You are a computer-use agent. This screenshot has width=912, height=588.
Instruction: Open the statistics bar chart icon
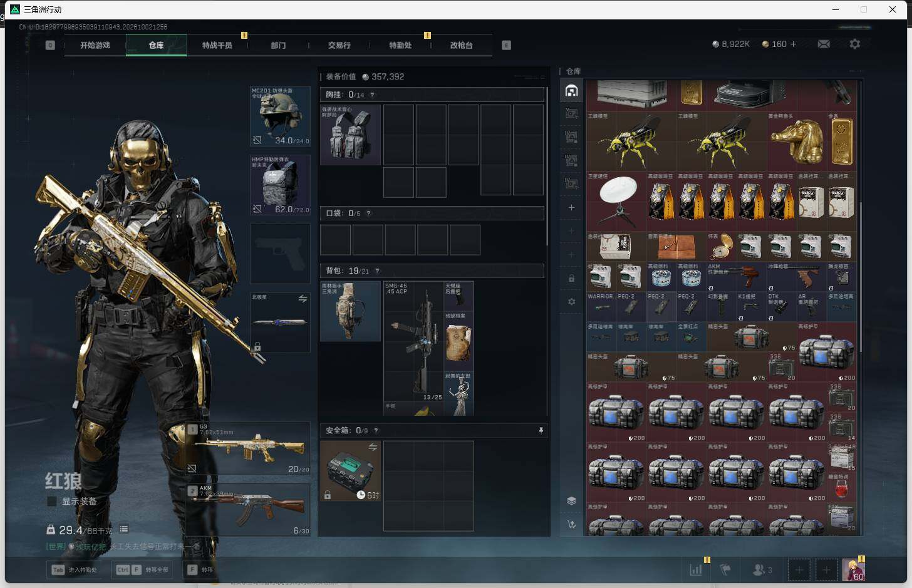coord(696,570)
